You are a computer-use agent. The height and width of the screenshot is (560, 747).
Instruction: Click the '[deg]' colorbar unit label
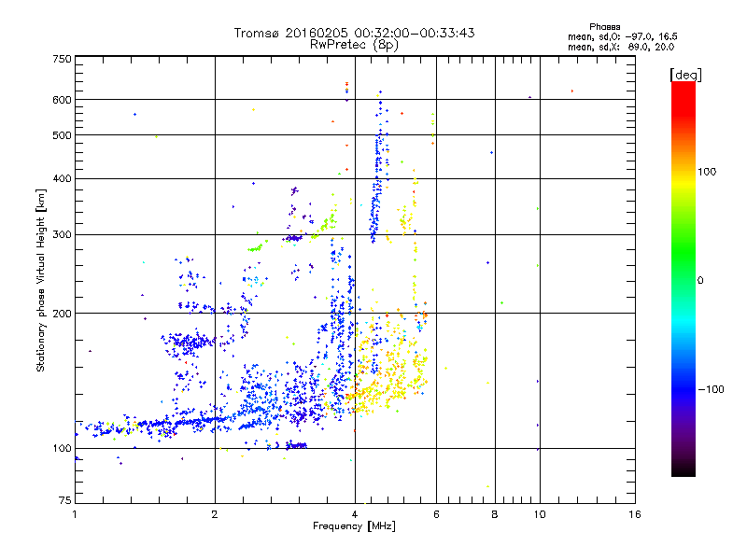685,75
